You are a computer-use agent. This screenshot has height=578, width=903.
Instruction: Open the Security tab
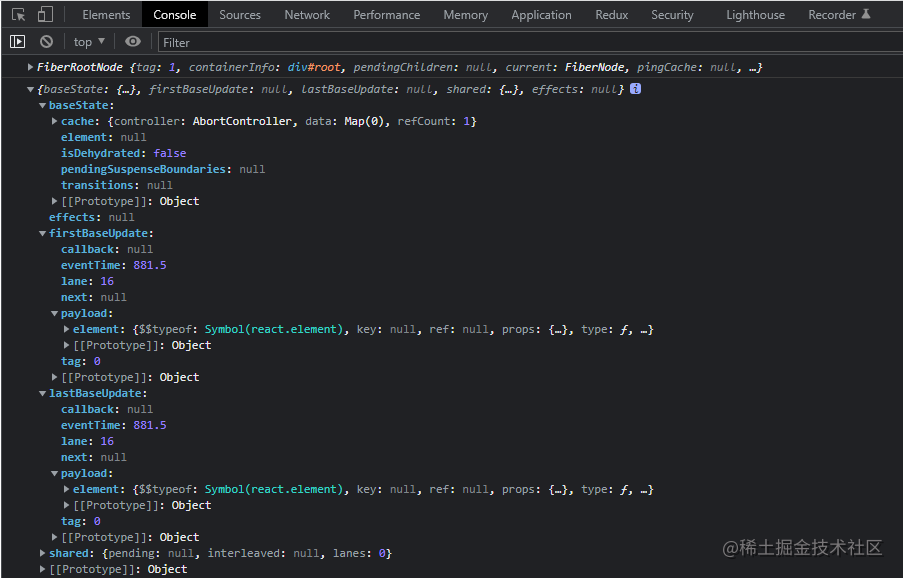[672, 15]
